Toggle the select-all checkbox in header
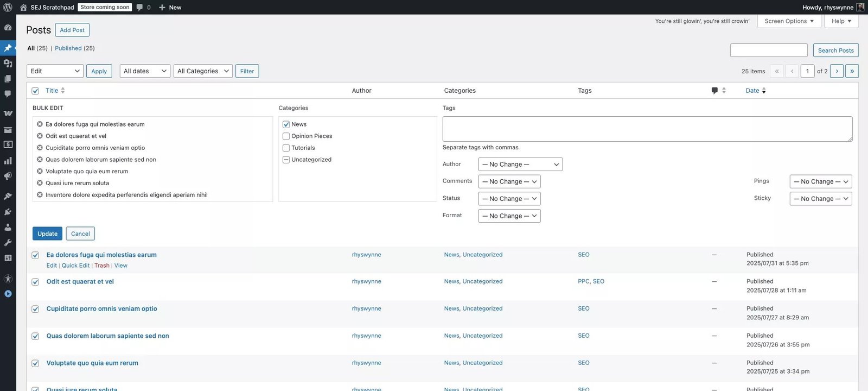The width and height of the screenshot is (868, 391). pyautogui.click(x=35, y=91)
